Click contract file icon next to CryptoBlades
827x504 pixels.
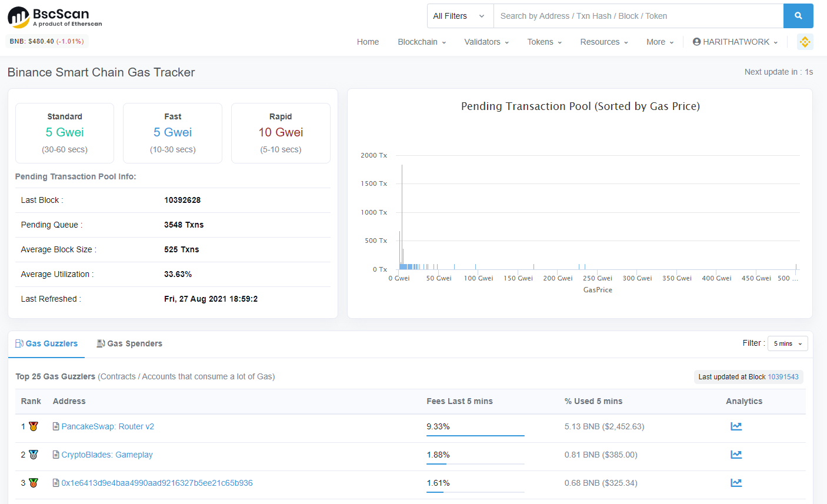[x=56, y=455]
